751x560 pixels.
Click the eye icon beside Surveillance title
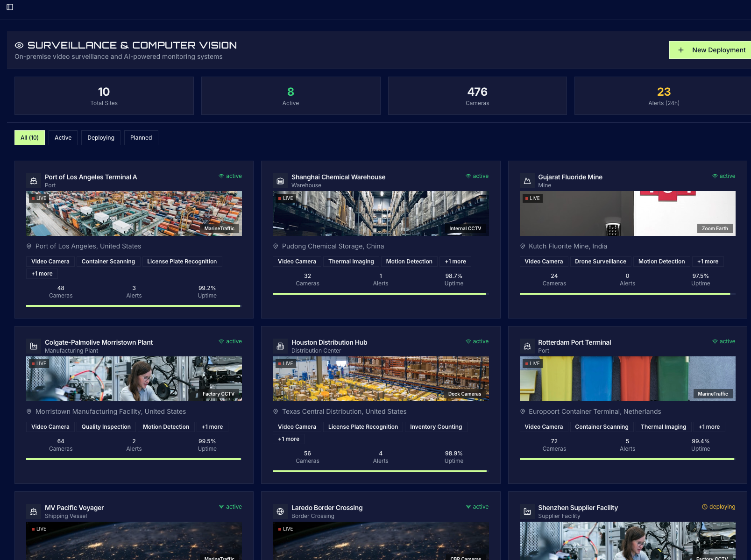pyautogui.click(x=19, y=45)
